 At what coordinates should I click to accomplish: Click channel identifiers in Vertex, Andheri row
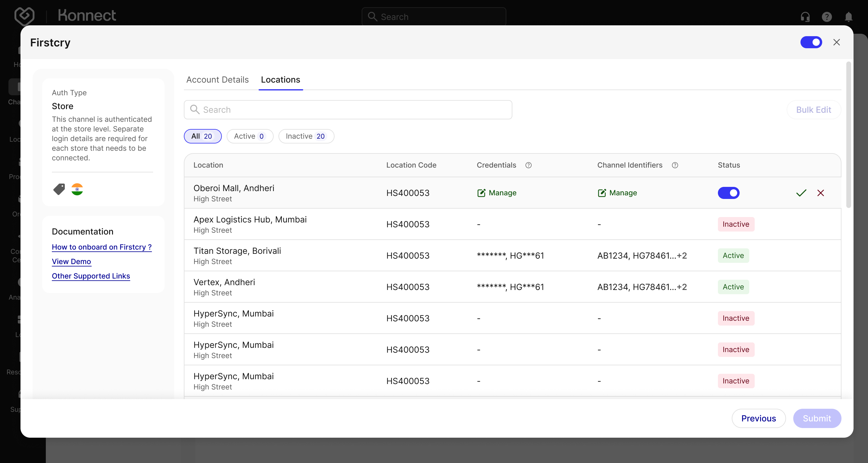pyautogui.click(x=642, y=287)
